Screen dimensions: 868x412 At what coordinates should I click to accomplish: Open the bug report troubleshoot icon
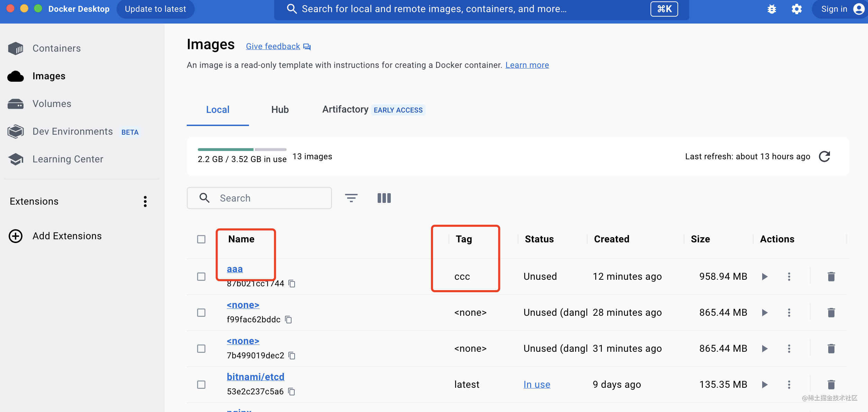click(x=772, y=9)
